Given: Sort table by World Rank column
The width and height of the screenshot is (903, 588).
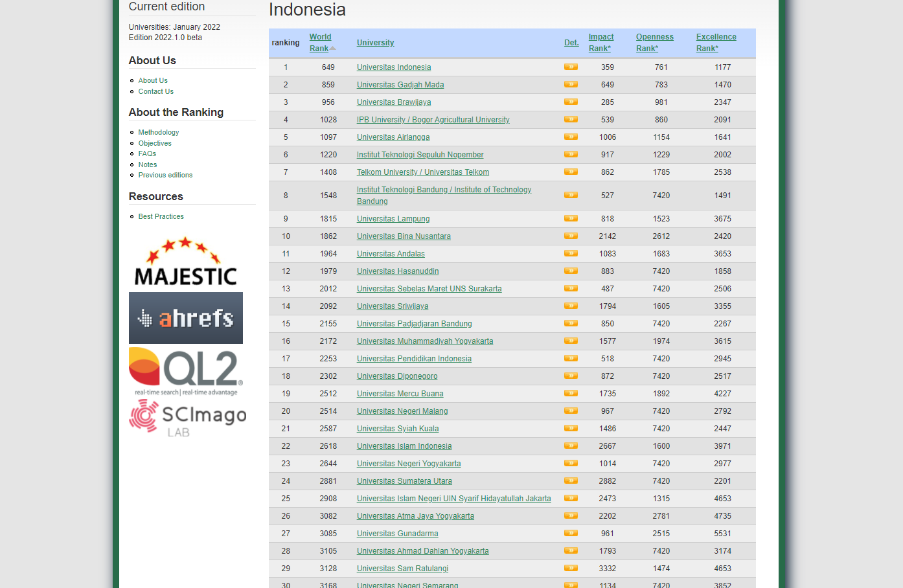Looking at the screenshot, I should pyautogui.click(x=320, y=43).
